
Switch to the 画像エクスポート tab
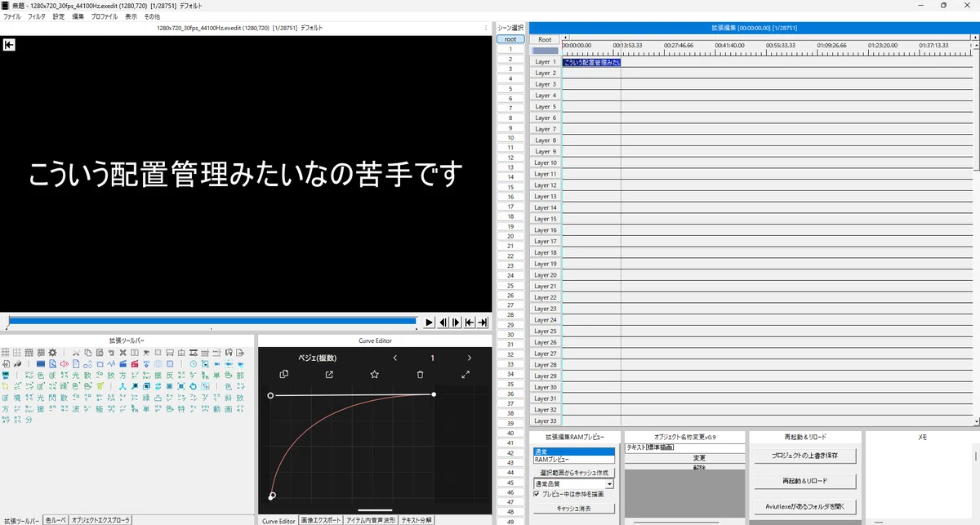(321, 520)
